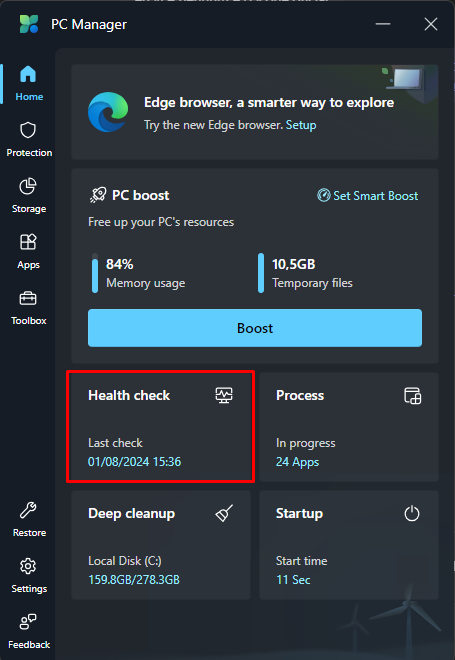Open the Protection shield icon

[28, 130]
